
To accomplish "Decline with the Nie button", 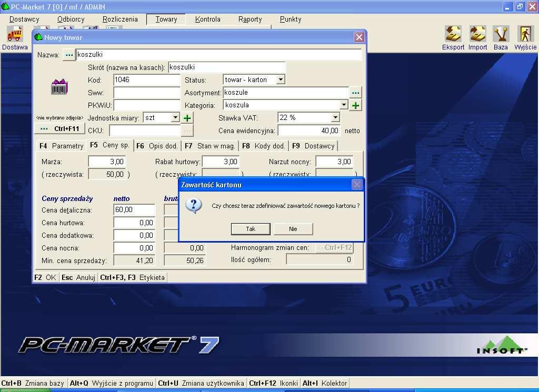I will click(293, 229).
